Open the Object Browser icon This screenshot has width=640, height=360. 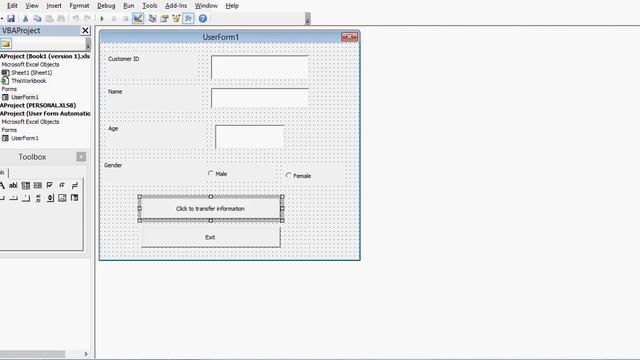pyautogui.click(x=176, y=18)
